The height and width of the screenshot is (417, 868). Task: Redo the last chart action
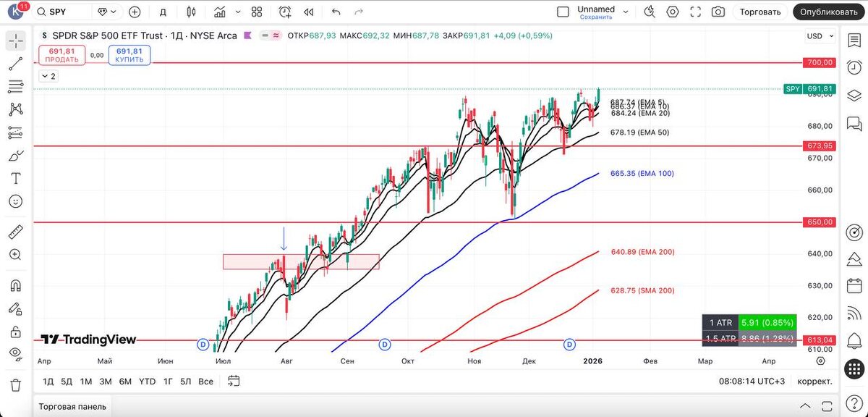tap(359, 12)
